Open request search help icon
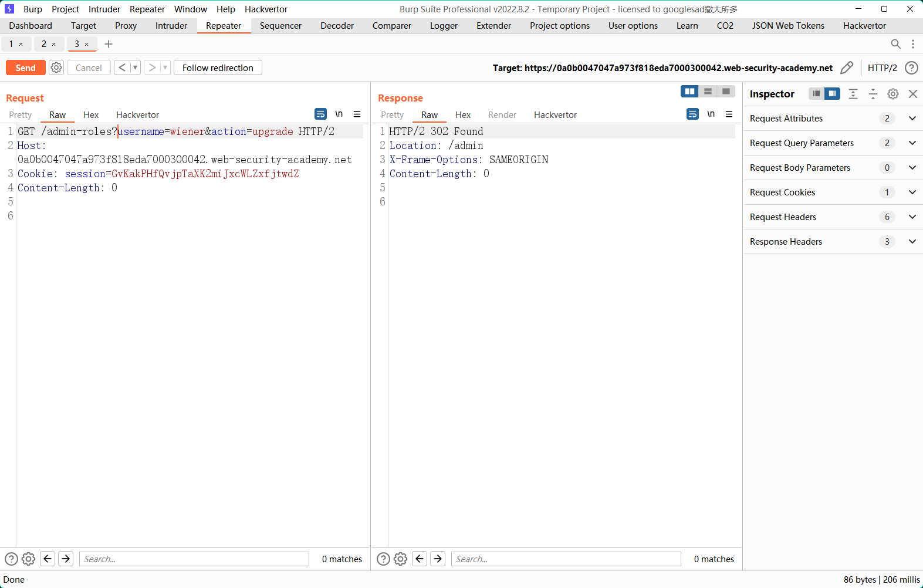This screenshot has height=588, width=923. coord(11,559)
